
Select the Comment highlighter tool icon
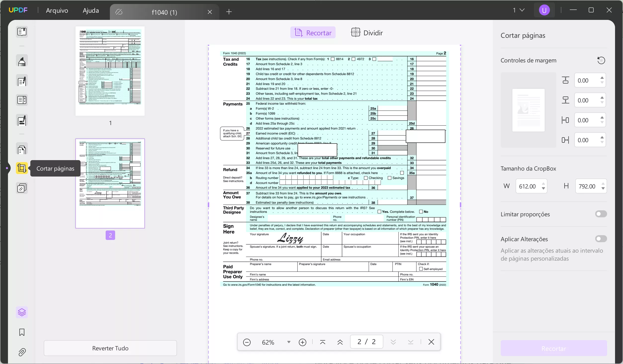coord(22,61)
